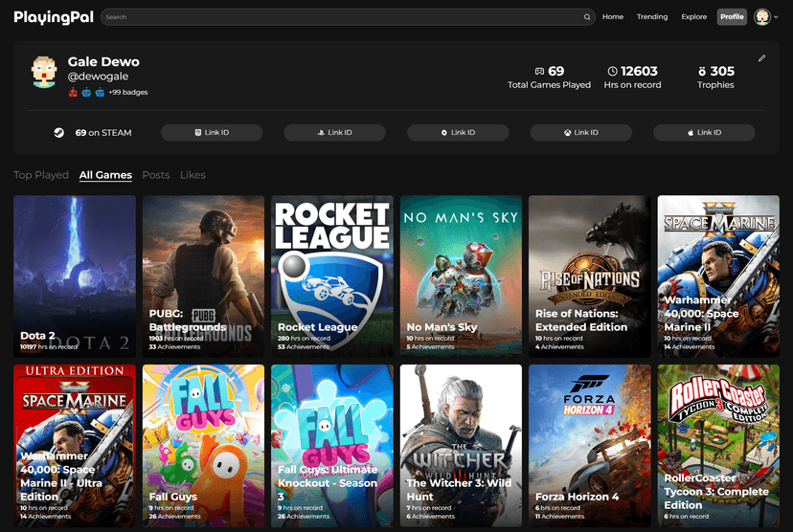
Task: Link your Apple ID
Action: click(704, 132)
